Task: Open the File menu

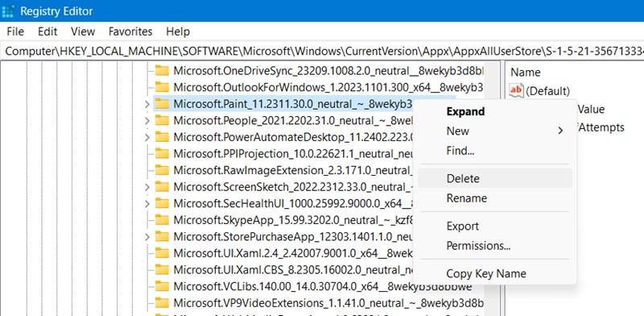Action: pyautogui.click(x=15, y=31)
